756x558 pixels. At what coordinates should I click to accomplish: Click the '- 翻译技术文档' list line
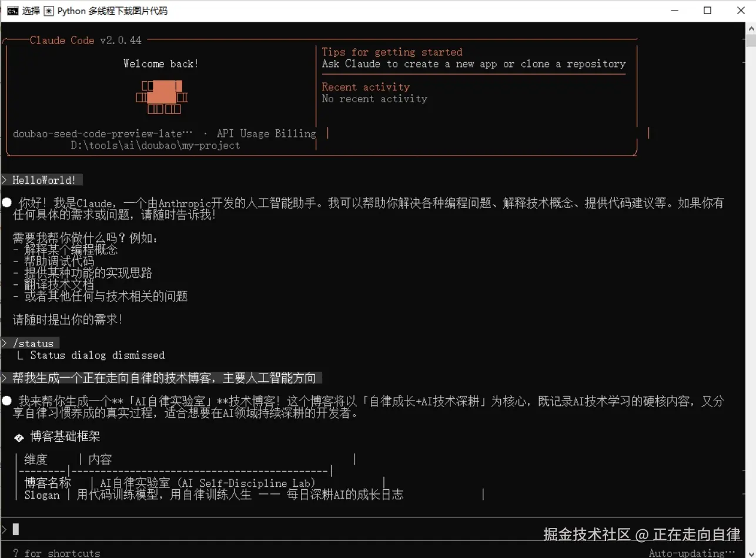53,285
